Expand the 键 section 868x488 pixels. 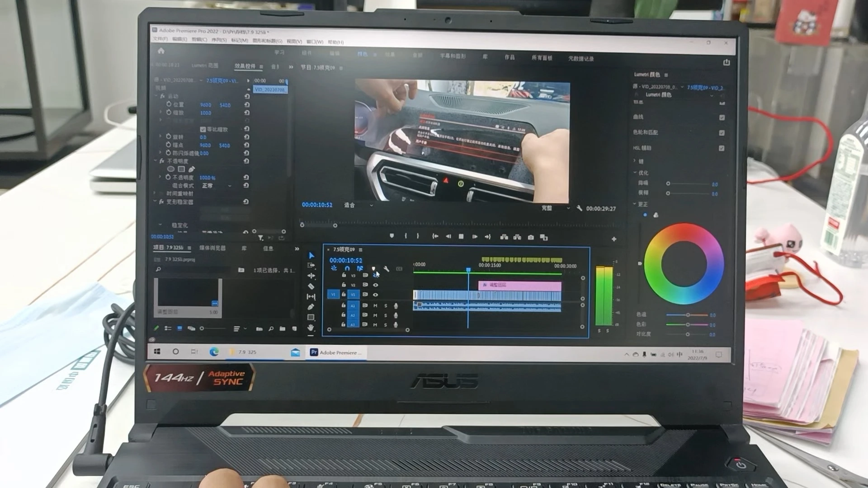coord(635,161)
